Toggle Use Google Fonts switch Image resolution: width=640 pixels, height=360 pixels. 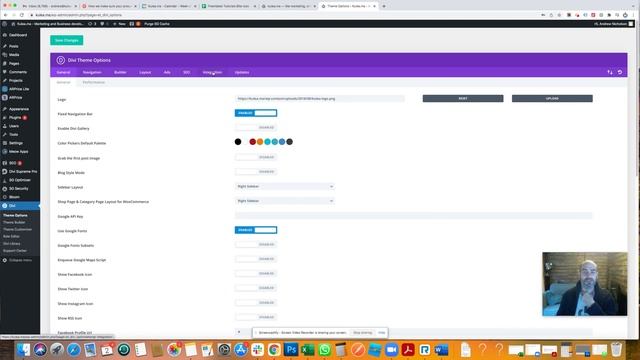(x=256, y=230)
